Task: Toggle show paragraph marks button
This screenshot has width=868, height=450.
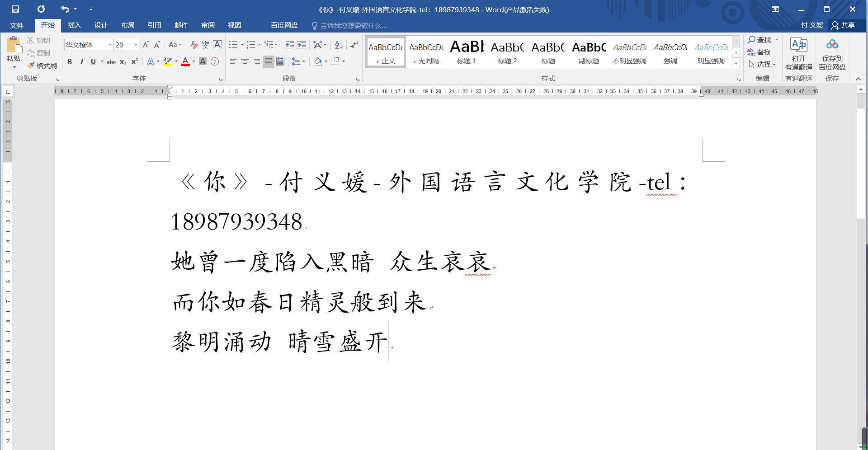Action: point(354,45)
